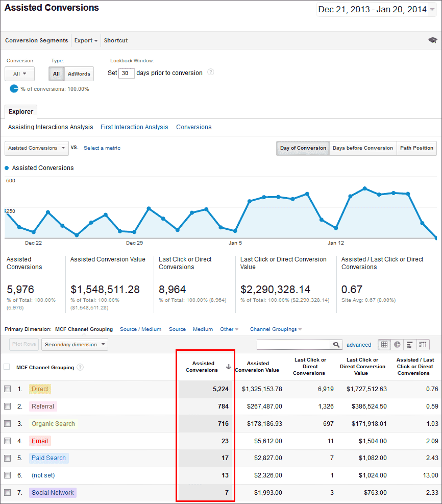The width and height of the screenshot is (442, 504).
Task: Select the performance bar view icon
Action: [x=410, y=345]
